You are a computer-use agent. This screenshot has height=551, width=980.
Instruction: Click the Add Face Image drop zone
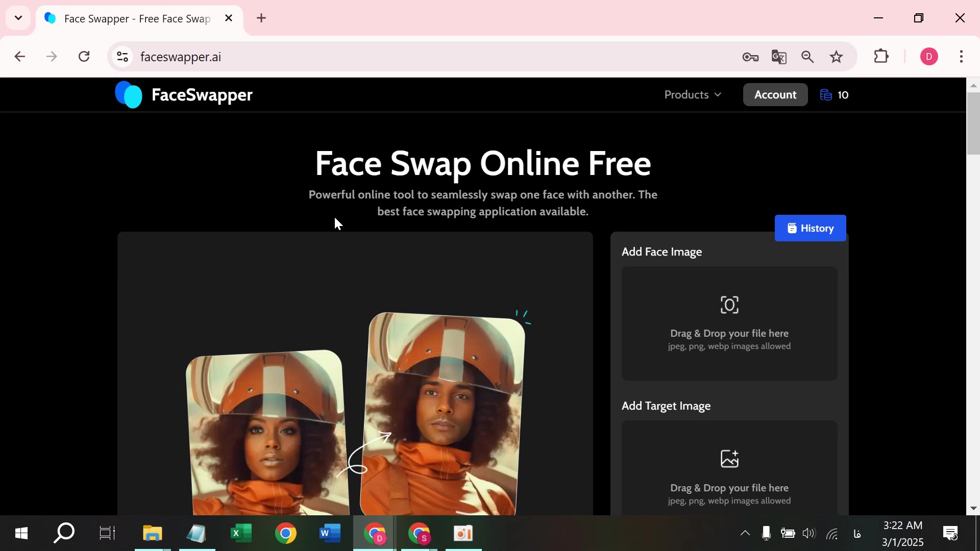pos(729,323)
